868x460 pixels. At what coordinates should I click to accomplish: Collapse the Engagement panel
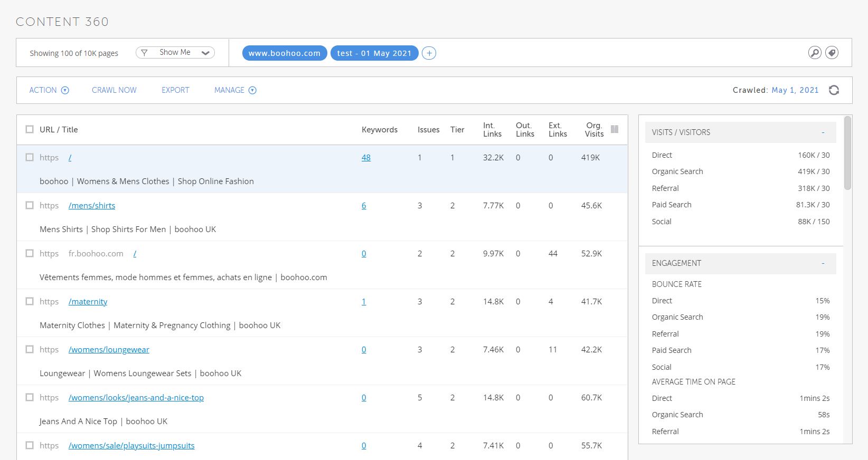tap(823, 263)
